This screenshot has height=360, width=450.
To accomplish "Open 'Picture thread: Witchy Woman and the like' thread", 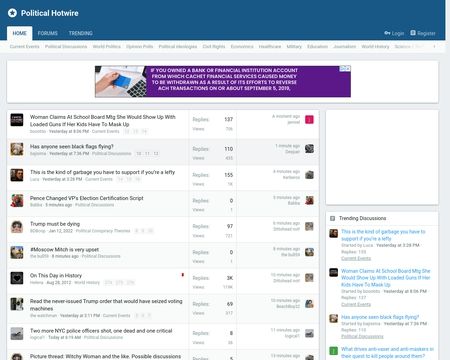I will pyautogui.click(x=105, y=356).
